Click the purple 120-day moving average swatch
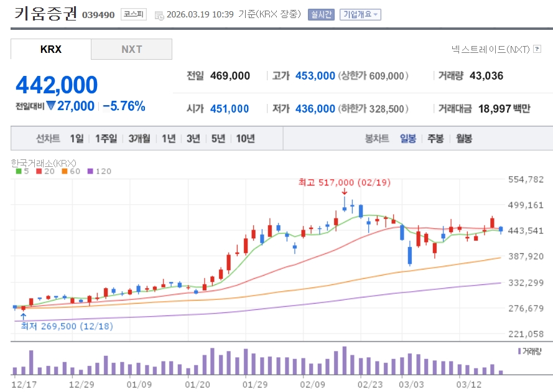Image resolution: width=553 pixels, height=392 pixels. click(x=91, y=171)
